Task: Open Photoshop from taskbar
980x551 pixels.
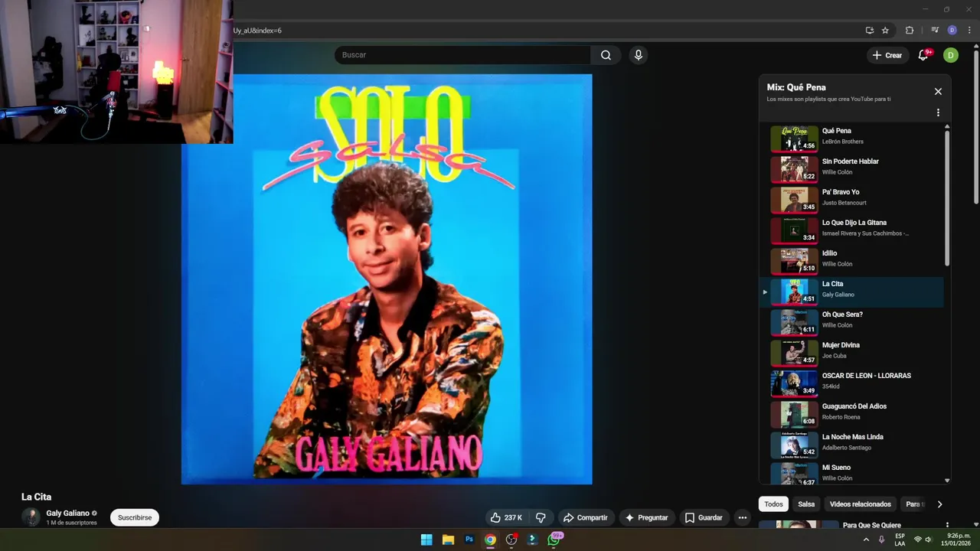Action: click(x=469, y=540)
